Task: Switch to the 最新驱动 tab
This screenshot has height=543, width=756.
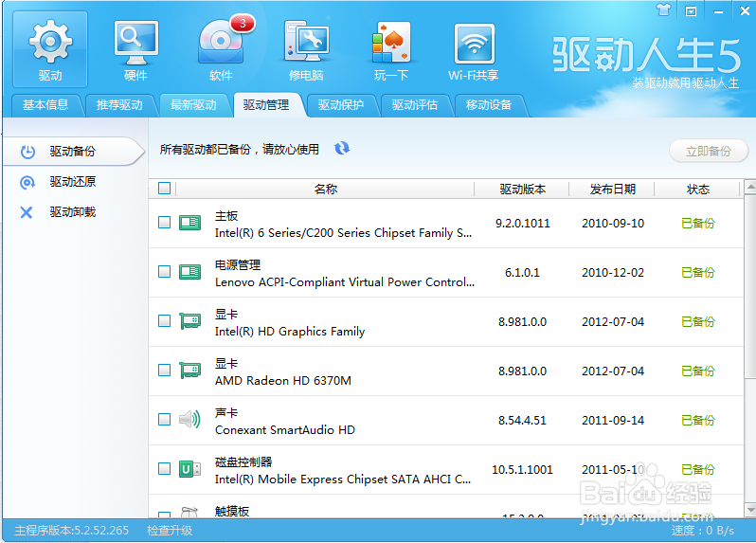Action: (193, 105)
